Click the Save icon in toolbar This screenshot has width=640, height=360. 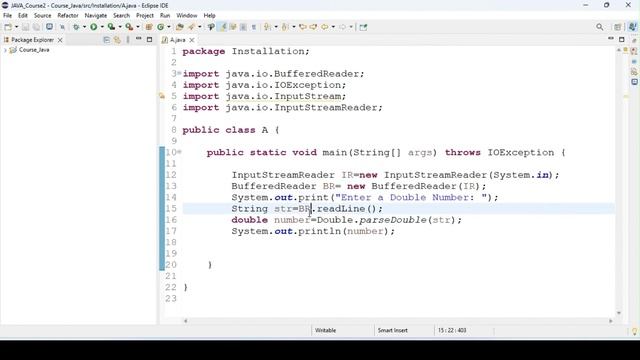pos(25,27)
